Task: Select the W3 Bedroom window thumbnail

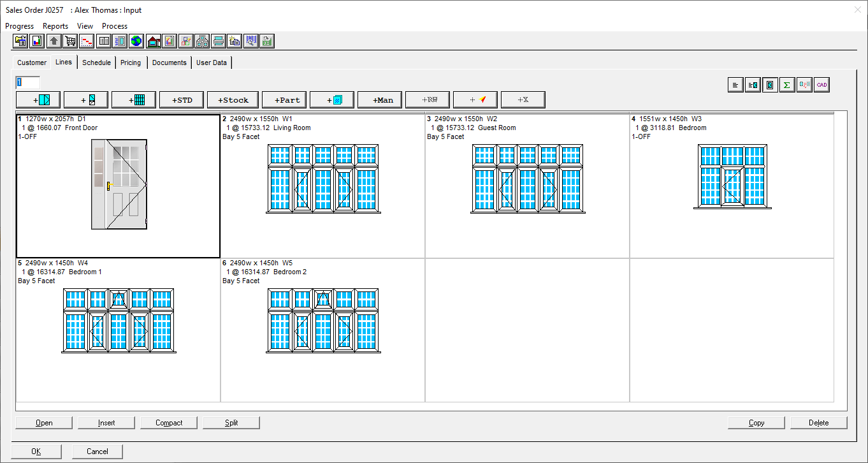Action: [732, 177]
